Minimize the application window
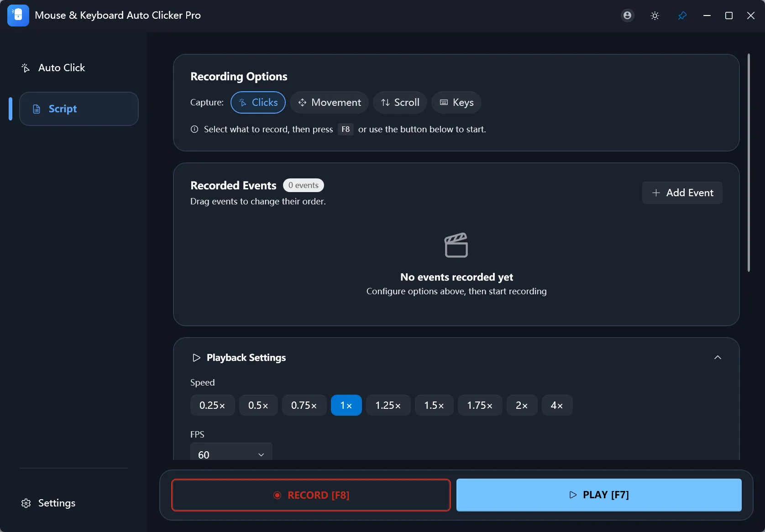This screenshot has width=765, height=532. click(x=707, y=16)
